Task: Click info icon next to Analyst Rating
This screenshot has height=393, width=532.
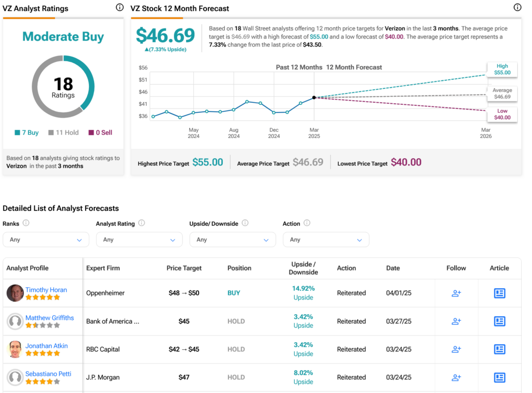Action: click(141, 223)
